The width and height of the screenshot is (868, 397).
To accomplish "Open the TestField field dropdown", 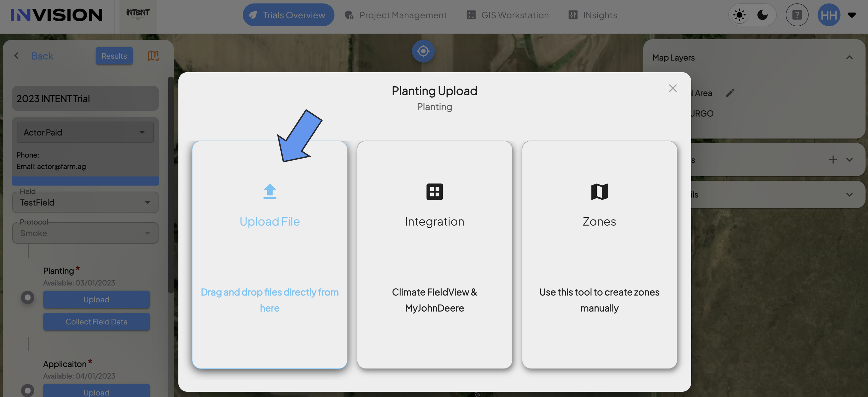I will click(85, 202).
